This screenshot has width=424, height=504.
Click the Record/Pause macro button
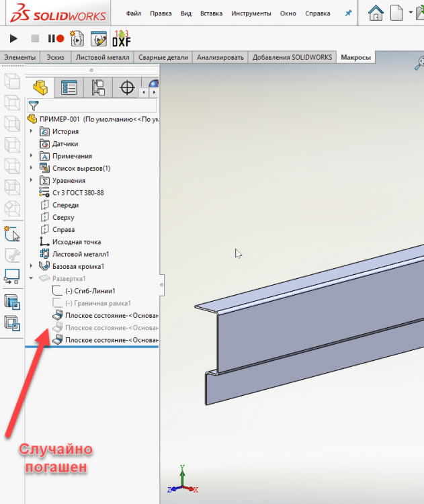point(56,39)
